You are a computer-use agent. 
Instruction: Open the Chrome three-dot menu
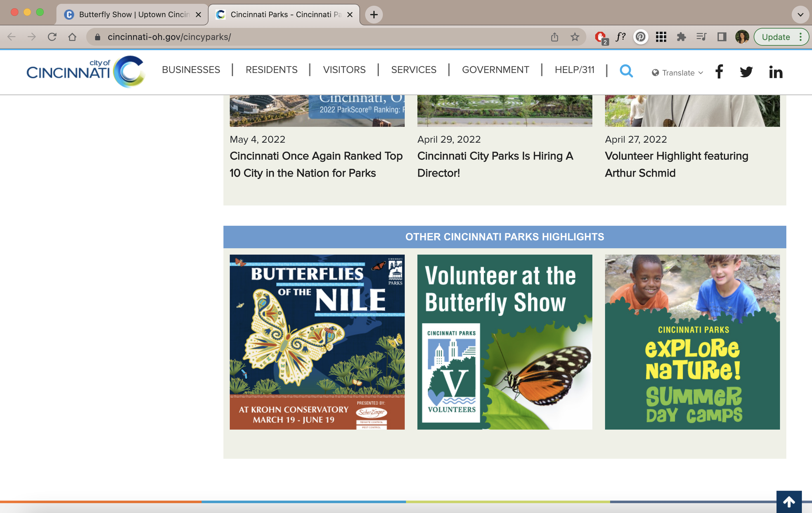tap(801, 37)
